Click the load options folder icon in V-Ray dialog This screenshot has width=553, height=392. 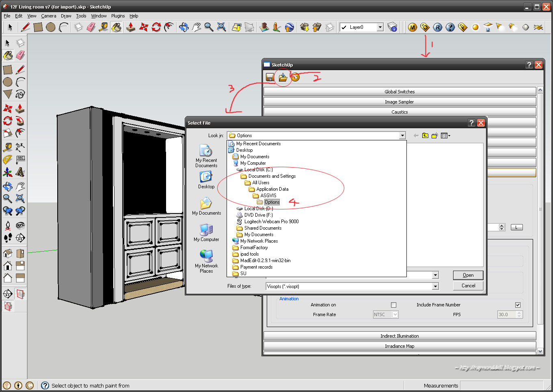(x=283, y=77)
